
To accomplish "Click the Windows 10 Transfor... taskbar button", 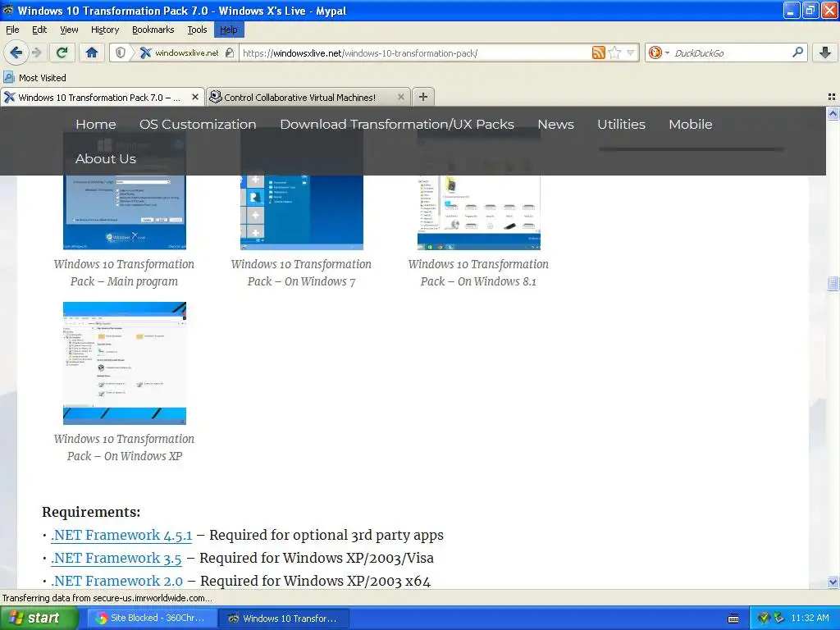I will point(285,619).
